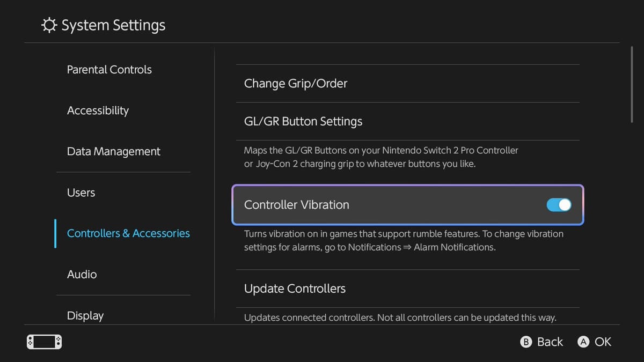This screenshot has width=644, height=362.
Task: Open Parental Controls settings
Action: (109, 70)
